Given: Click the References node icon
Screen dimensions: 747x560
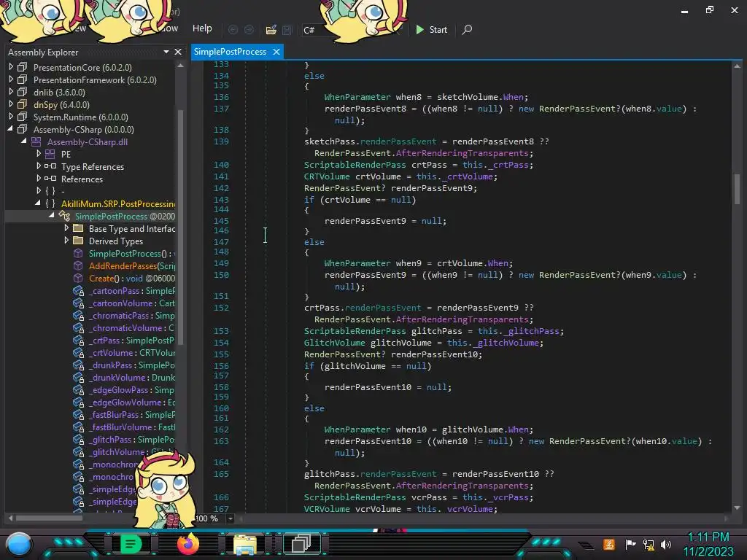Looking at the screenshot, I should tap(50, 179).
